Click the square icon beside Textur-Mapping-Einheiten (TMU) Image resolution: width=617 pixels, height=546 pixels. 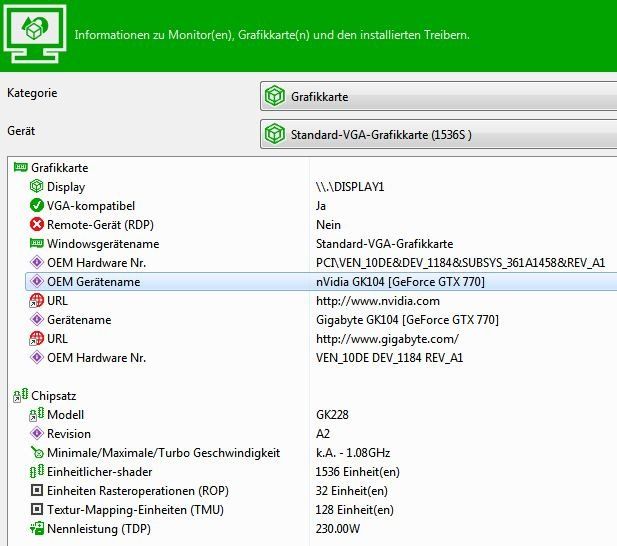(37, 509)
